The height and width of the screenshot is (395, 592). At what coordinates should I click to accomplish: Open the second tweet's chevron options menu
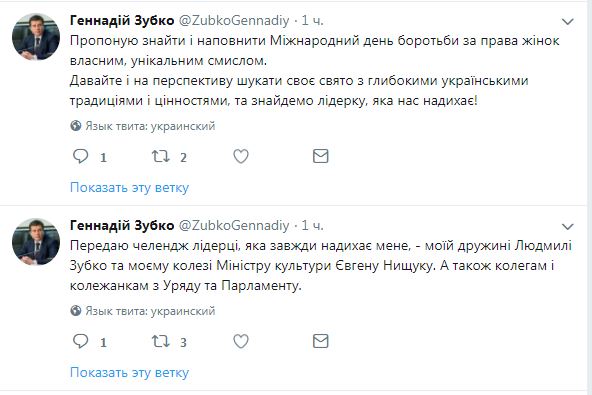tap(567, 227)
